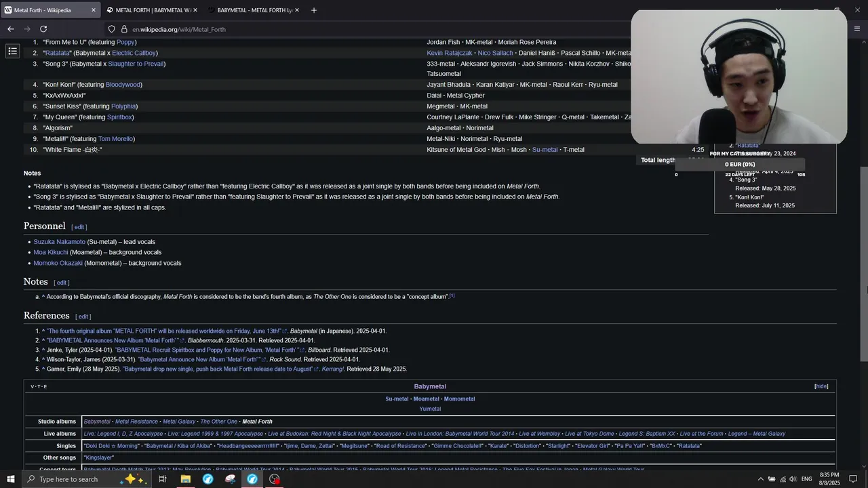Edit the Personnel section
This screenshot has width=868, height=488.
click(x=79, y=227)
